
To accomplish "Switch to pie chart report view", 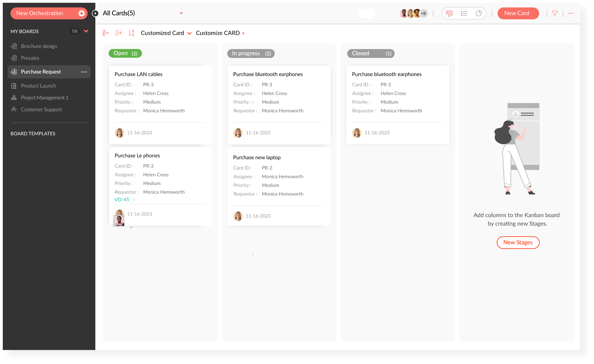I will click(479, 13).
